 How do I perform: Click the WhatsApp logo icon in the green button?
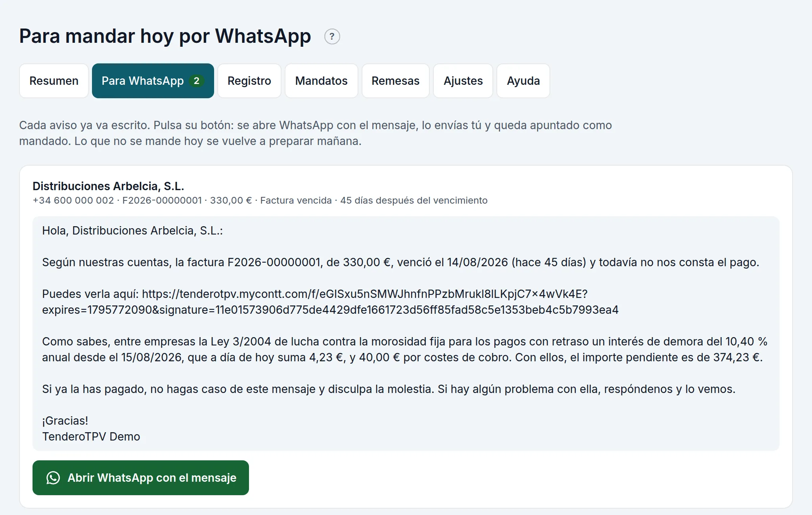tap(53, 478)
